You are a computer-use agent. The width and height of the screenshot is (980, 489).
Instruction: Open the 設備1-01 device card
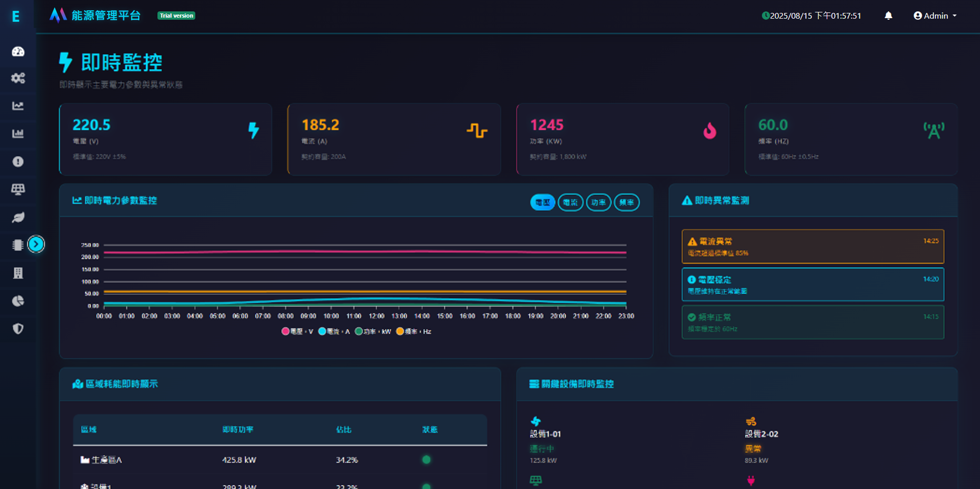(x=545, y=440)
